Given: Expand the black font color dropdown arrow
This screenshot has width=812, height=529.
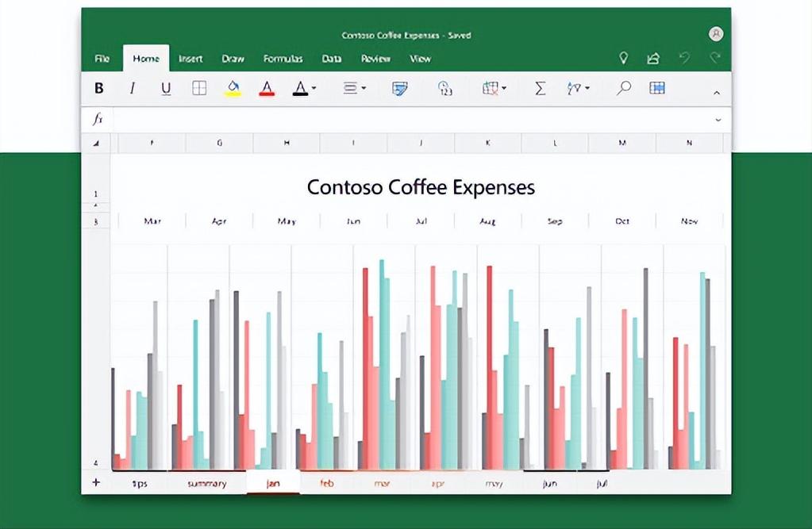Looking at the screenshot, I should 314,89.
